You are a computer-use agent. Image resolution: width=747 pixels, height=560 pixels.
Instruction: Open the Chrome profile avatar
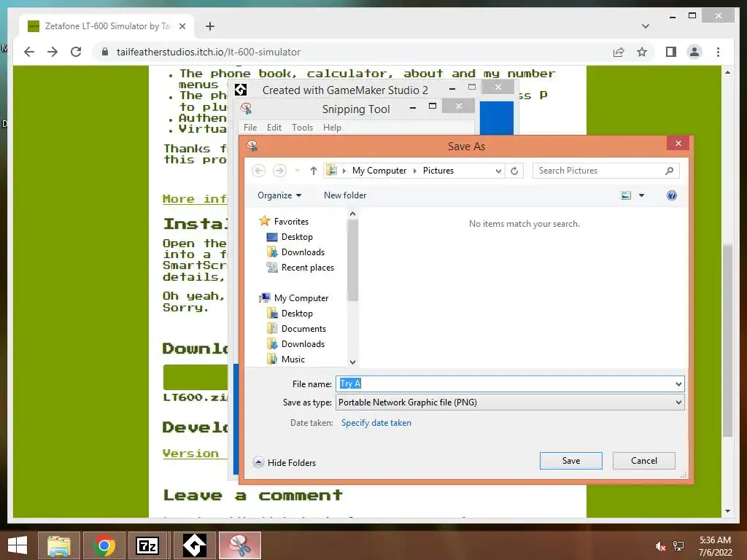click(694, 52)
